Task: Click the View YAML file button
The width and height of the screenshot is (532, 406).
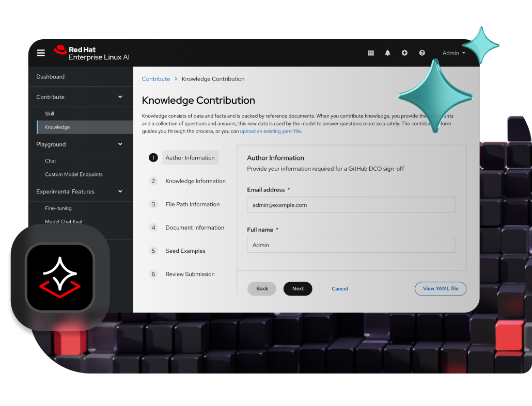Action: 440,288
